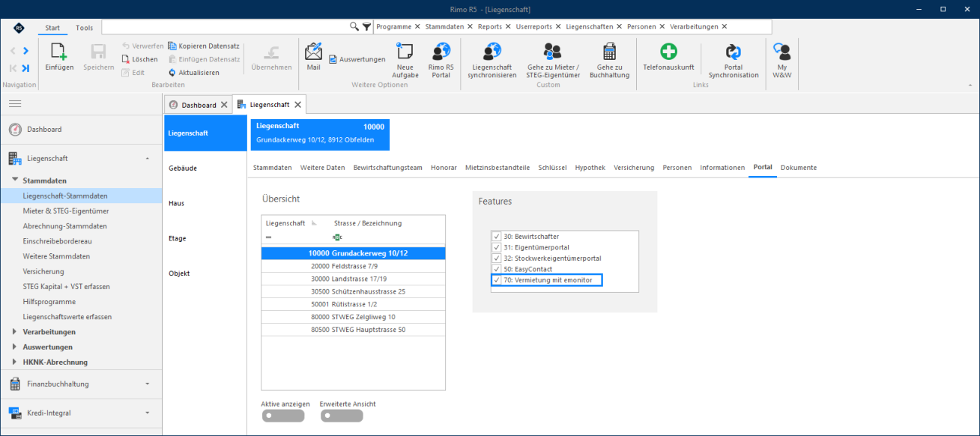Viewport: 980px width, 436px height.
Task: Open the Dokumente sub-tab
Action: pos(799,168)
